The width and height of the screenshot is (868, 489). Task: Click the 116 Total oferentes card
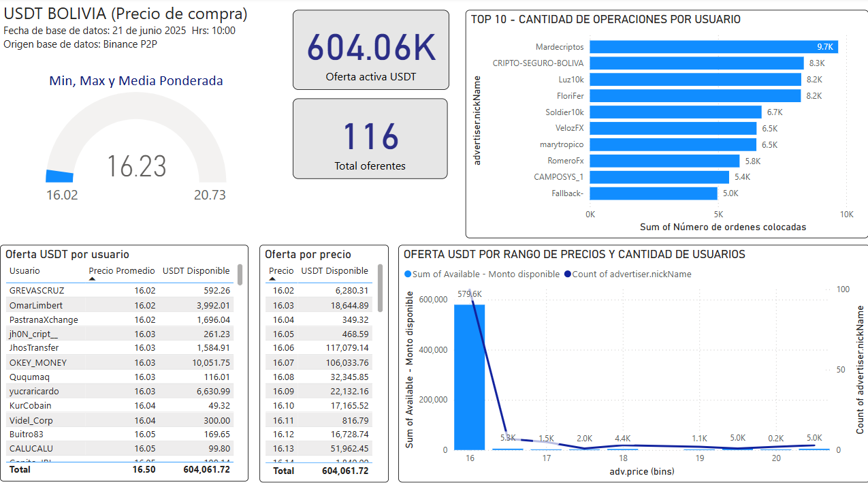point(370,138)
